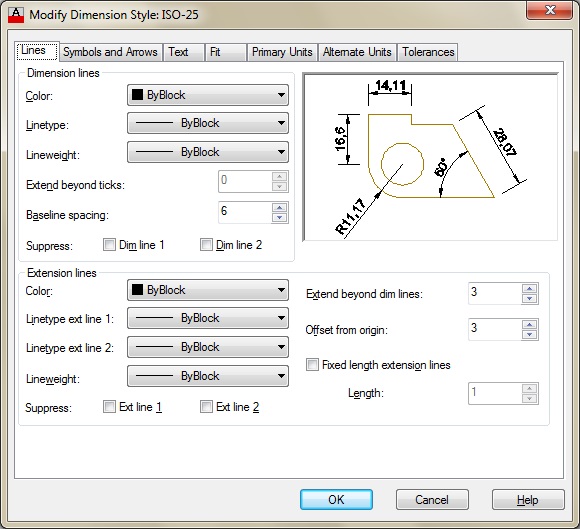
Task: Increase Offset from origin value
Action: (x=530, y=324)
